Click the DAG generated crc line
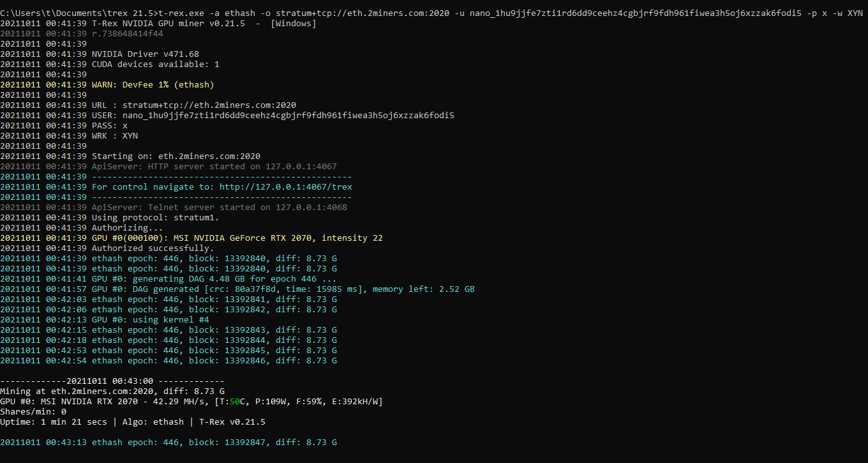This screenshot has width=868, height=463. (x=283, y=289)
